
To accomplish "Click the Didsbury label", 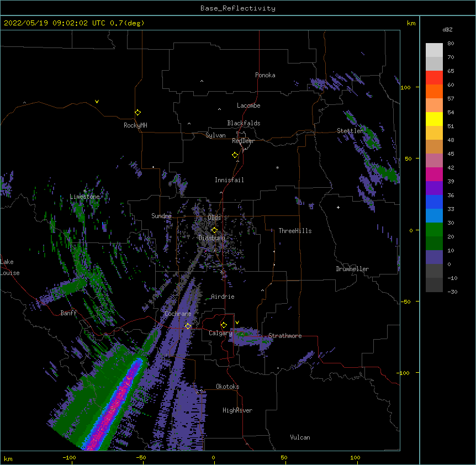I will coord(212,238).
